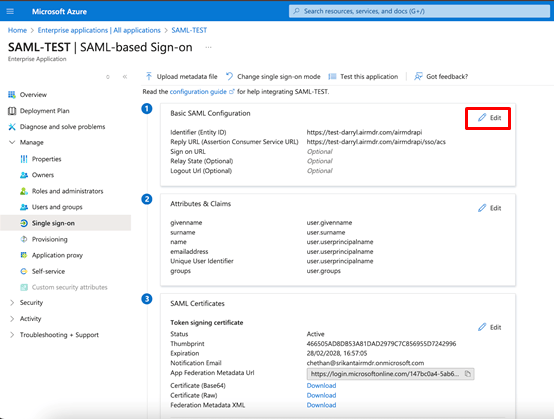The width and height of the screenshot is (554, 420).
Task: Click the Search resources, services, and docs field
Action: coord(419,11)
